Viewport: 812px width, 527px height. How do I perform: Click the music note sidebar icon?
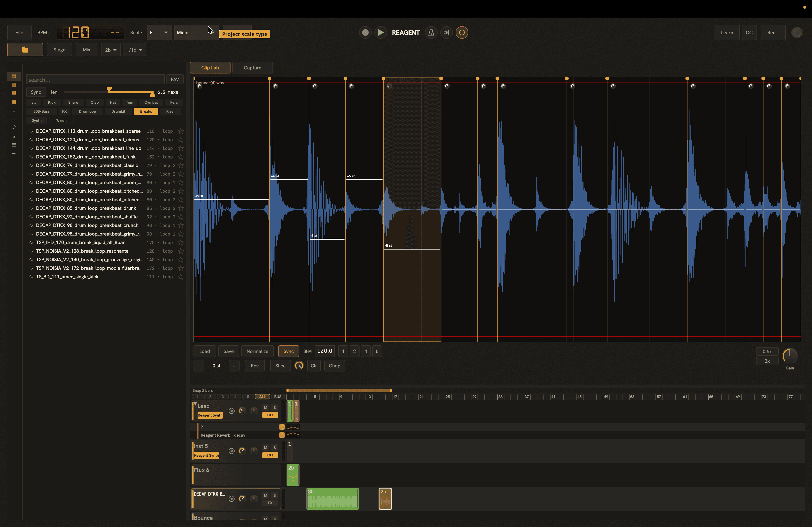(14, 127)
